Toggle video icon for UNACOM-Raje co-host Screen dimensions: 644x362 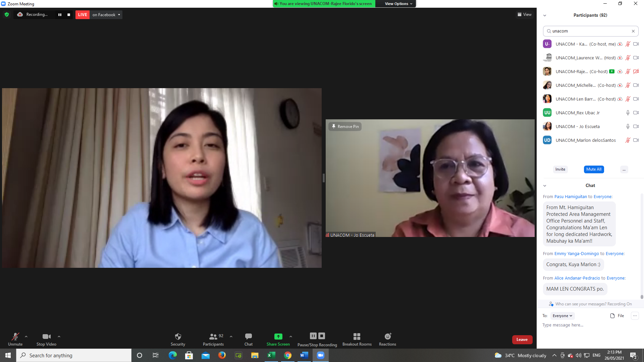coord(636,71)
